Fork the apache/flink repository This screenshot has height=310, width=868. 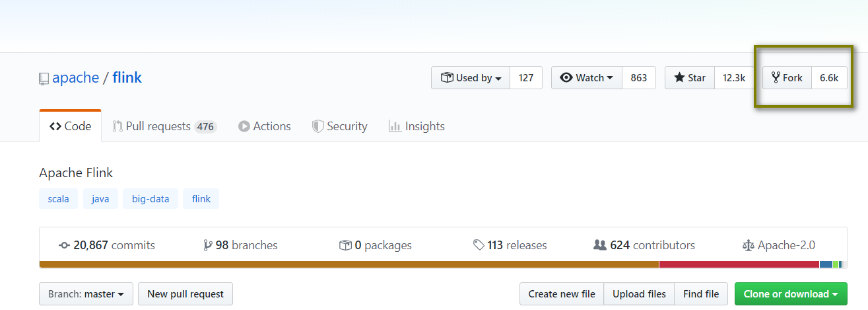point(787,78)
